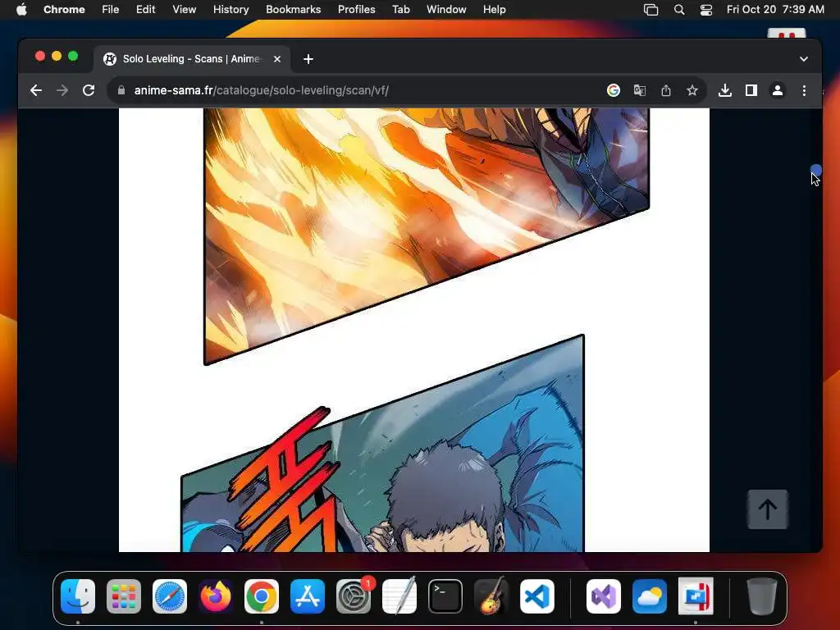Open the Window menu
840x630 pixels.
pos(446,10)
